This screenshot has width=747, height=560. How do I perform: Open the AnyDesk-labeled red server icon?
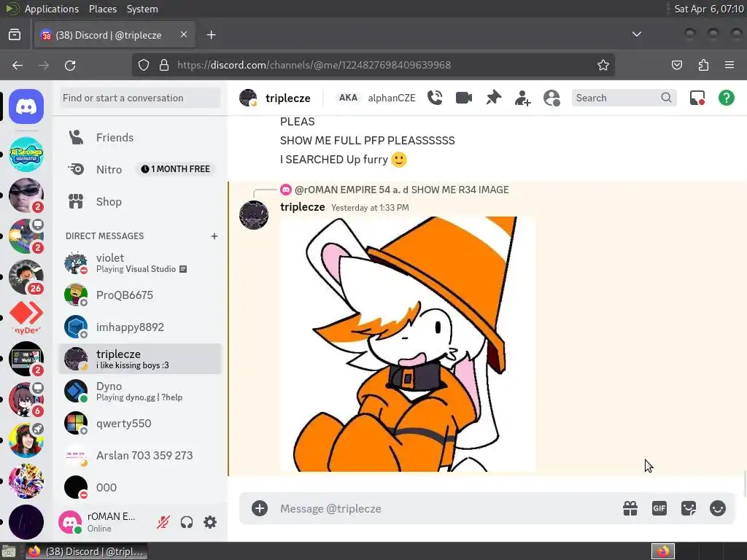(x=26, y=318)
